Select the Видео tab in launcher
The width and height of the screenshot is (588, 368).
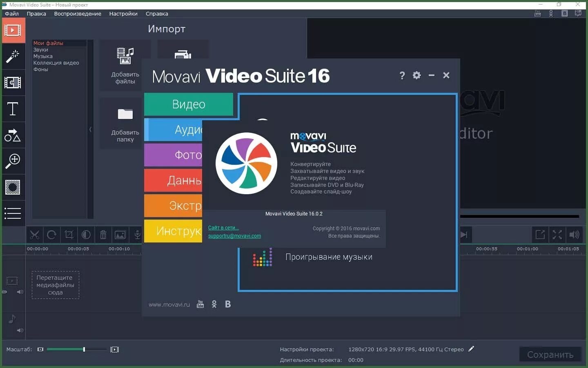pos(189,104)
